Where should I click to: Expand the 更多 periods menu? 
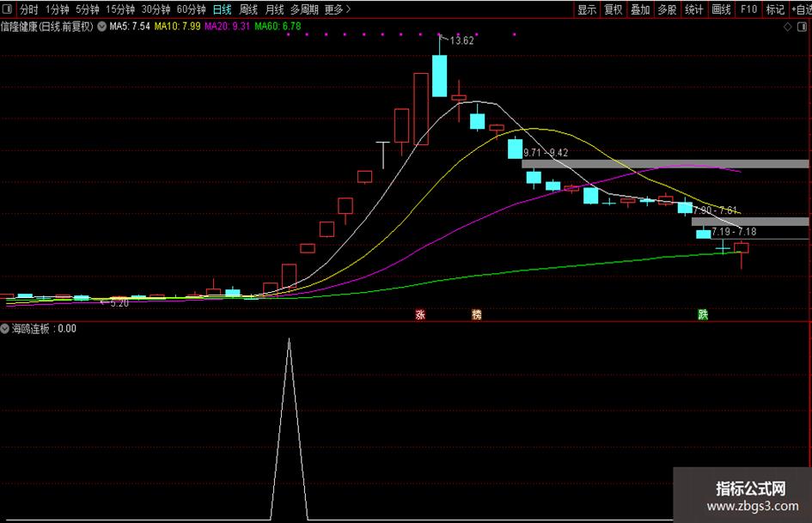coord(338,9)
